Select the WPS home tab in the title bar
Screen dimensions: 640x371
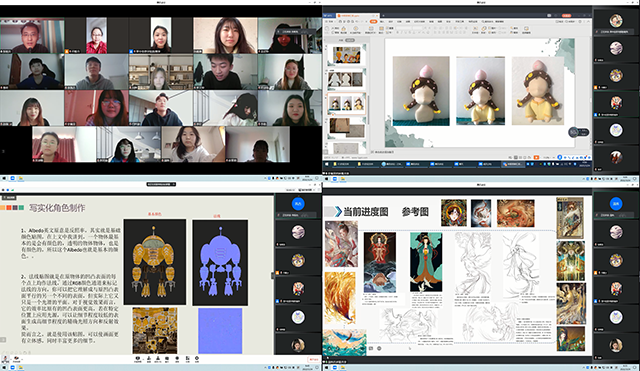point(328,16)
